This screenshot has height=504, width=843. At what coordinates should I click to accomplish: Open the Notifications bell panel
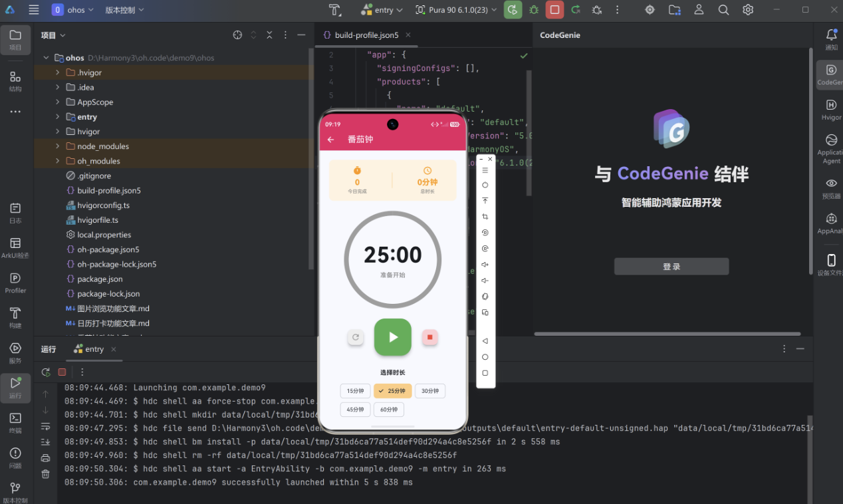point(831,39)
